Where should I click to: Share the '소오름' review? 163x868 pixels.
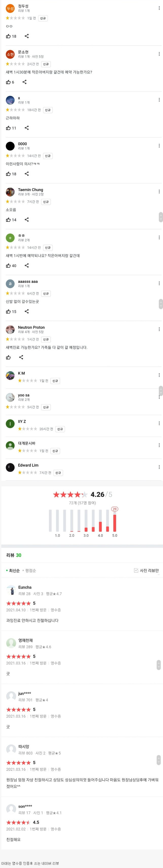[26, 220]
